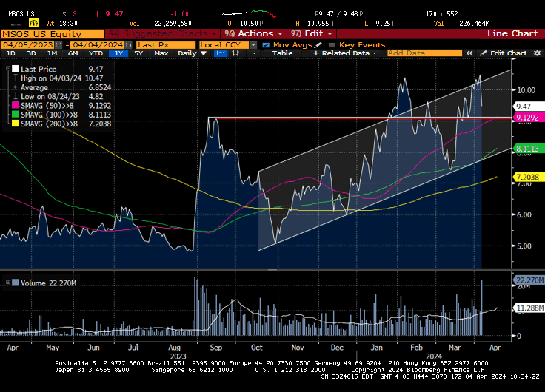This screenshot has height=392, width=545.
Task: Open the chart settings gear icon
Action: [537, 53]
